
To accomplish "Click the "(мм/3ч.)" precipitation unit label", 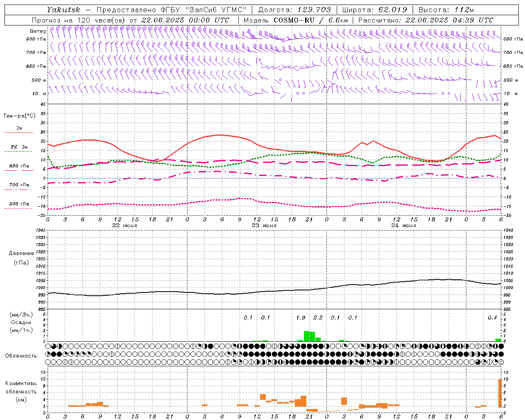I will pos(21,315).
